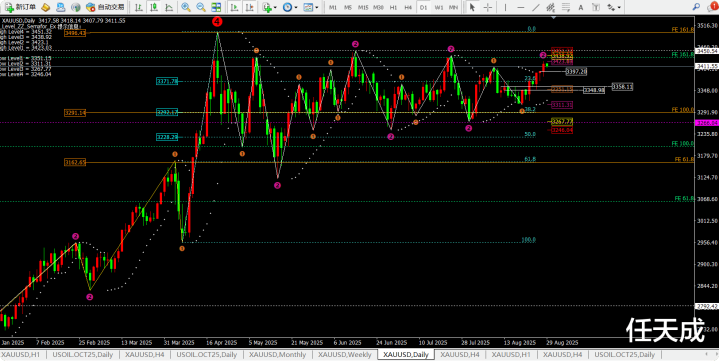Expand the indicators list dropdown arrow

click(x=275, y=8)
